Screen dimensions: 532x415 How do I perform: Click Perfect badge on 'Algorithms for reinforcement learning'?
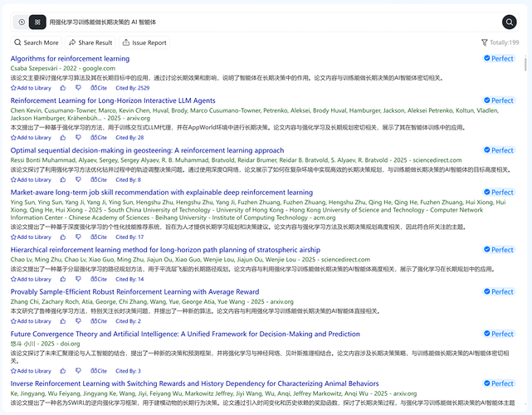pos(499,58)
